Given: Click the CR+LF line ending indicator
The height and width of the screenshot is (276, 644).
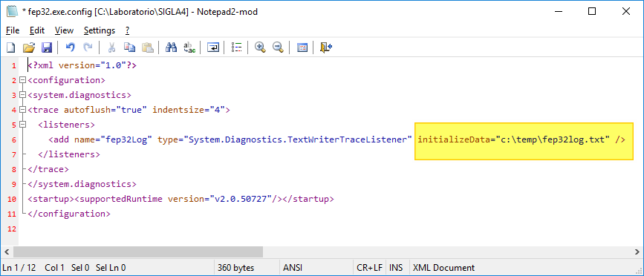Looking at the screenshot, I should click(x=370, y=268).
